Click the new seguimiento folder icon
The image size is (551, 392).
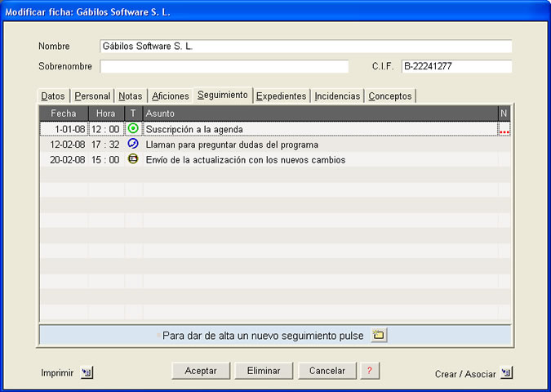coord(379,335)
